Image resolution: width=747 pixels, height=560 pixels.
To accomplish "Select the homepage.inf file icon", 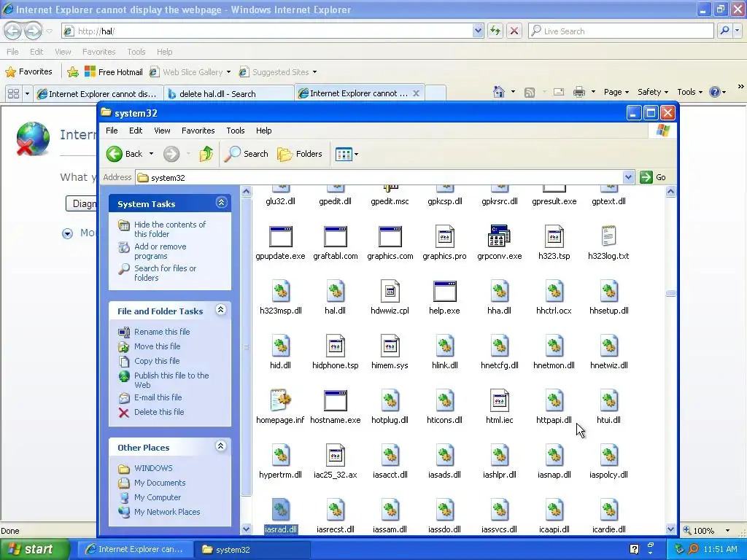I will tap(281, 400).
